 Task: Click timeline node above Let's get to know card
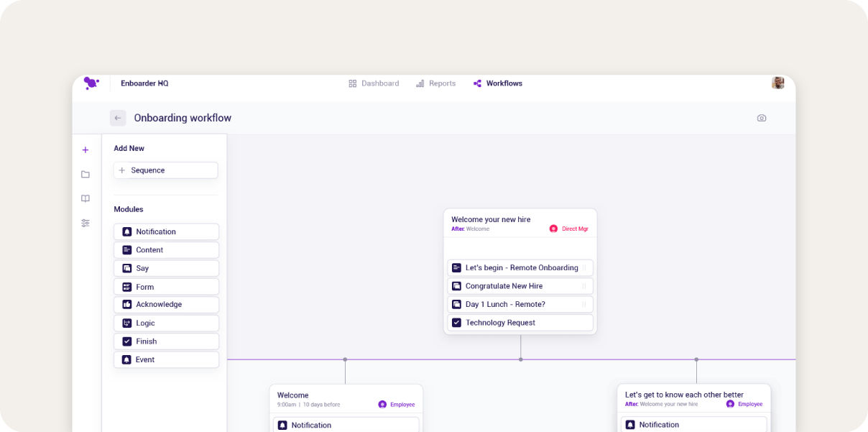point(696,359)
